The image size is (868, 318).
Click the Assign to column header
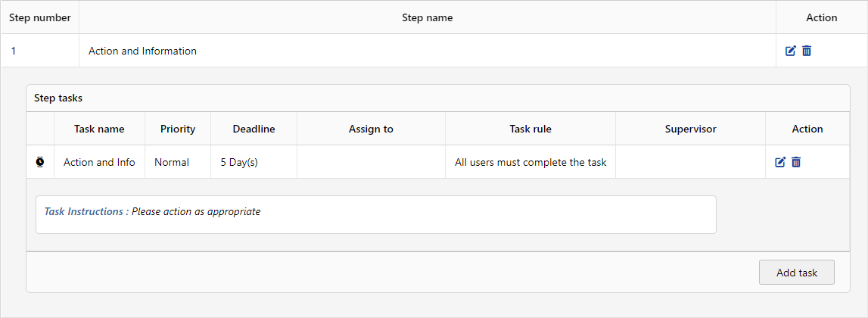click(371, 129)
